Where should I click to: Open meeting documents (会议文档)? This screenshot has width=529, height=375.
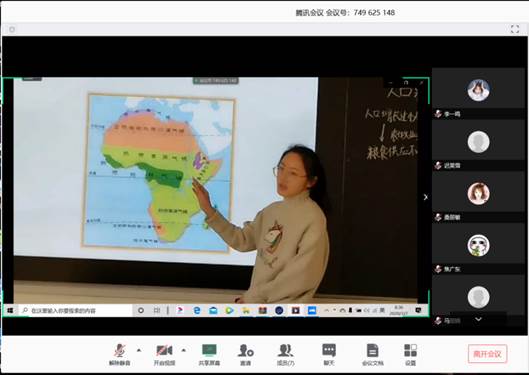(372, 355)
